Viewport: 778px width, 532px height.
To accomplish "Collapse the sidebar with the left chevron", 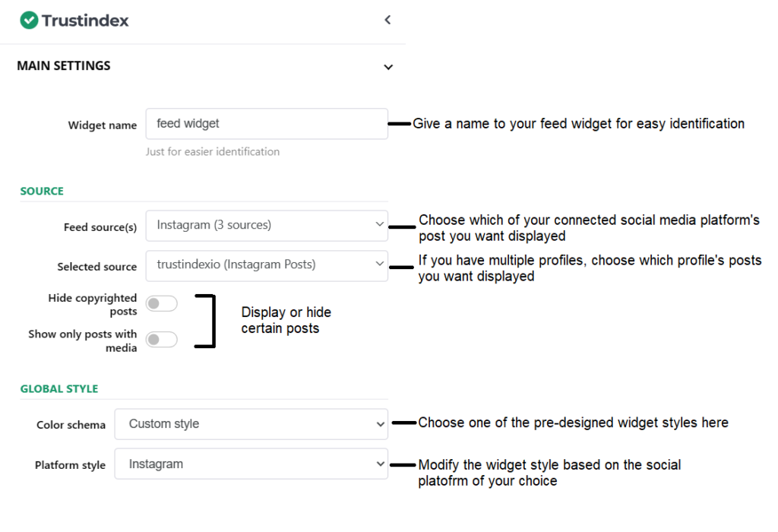I will [387, 21].
